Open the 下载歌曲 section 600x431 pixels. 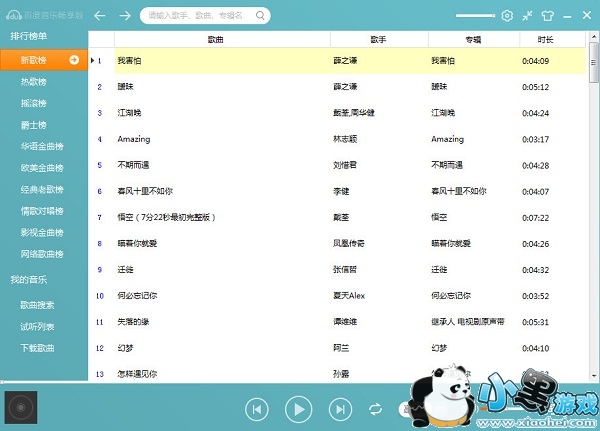point(37,348)
